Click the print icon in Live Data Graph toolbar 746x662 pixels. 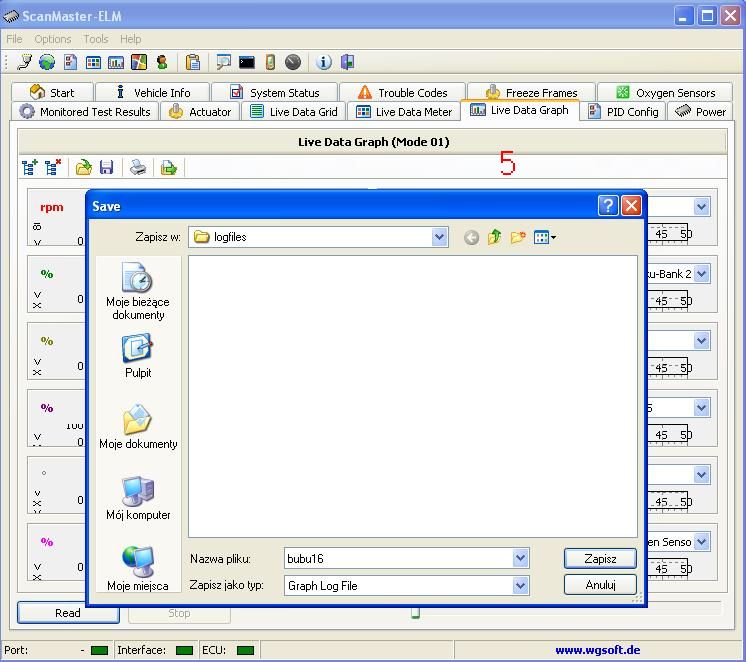click(138, 167)
